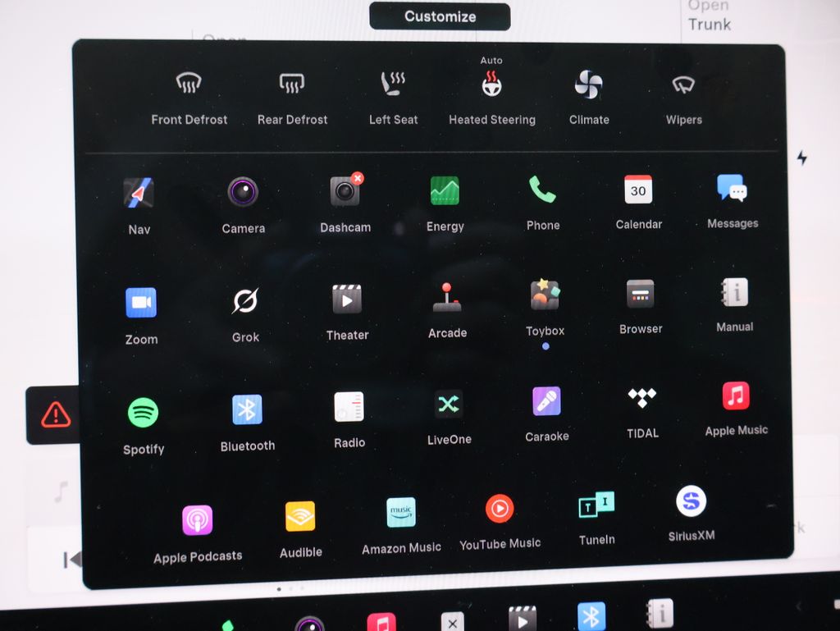Open the Arcade app
The image size is (840, 631).
[x=447, y=298]
